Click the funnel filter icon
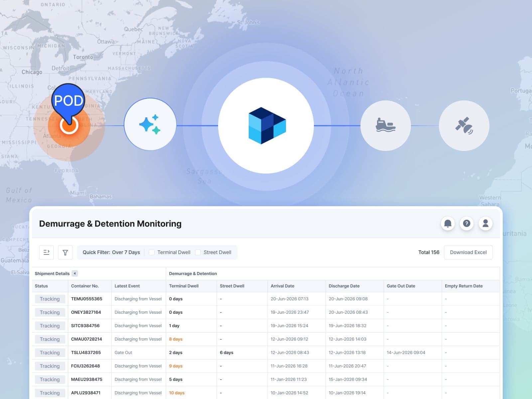Viewport: 532px width, 399px height. coord(65,252)
